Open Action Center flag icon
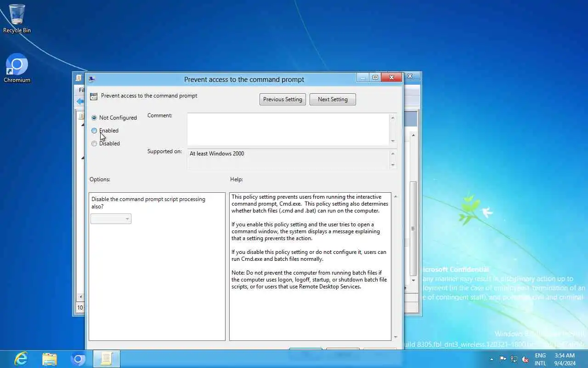The image size is (588, 368). [503, 359]
